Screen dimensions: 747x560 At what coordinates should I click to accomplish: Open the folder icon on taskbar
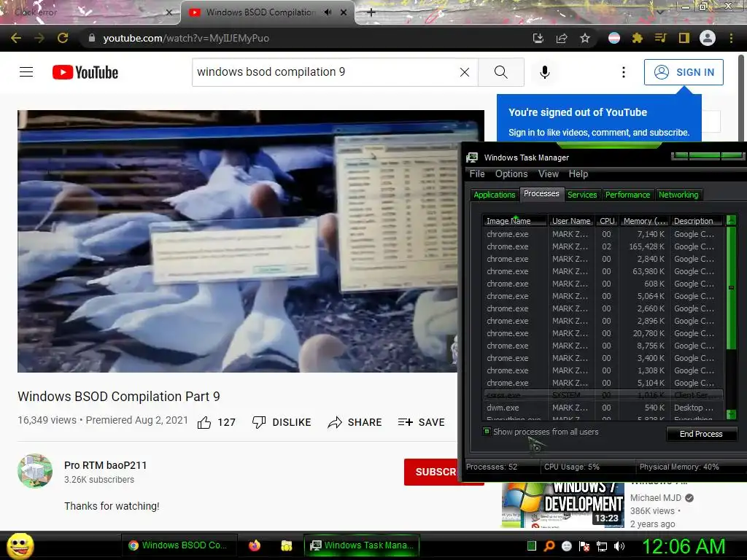pyautogui.click(x=286, y=545)
